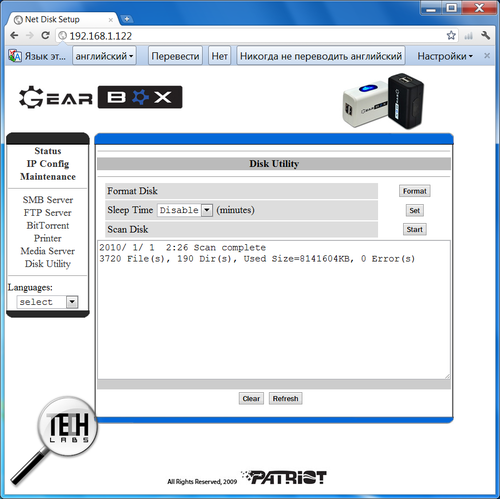Clear the scan log output
Screen dimensions: 500x499
tap(251, 398)
